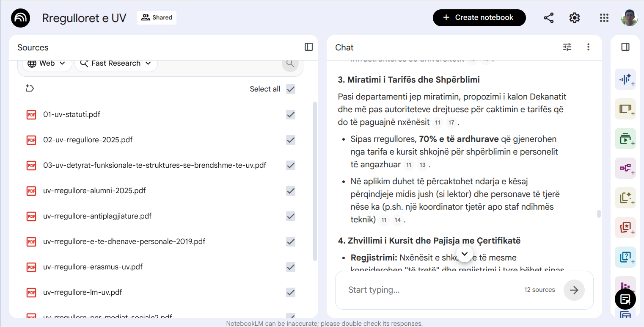Click the source search magnifier button
The width and height of the screenshot is (644, 327).
point(290,64)
